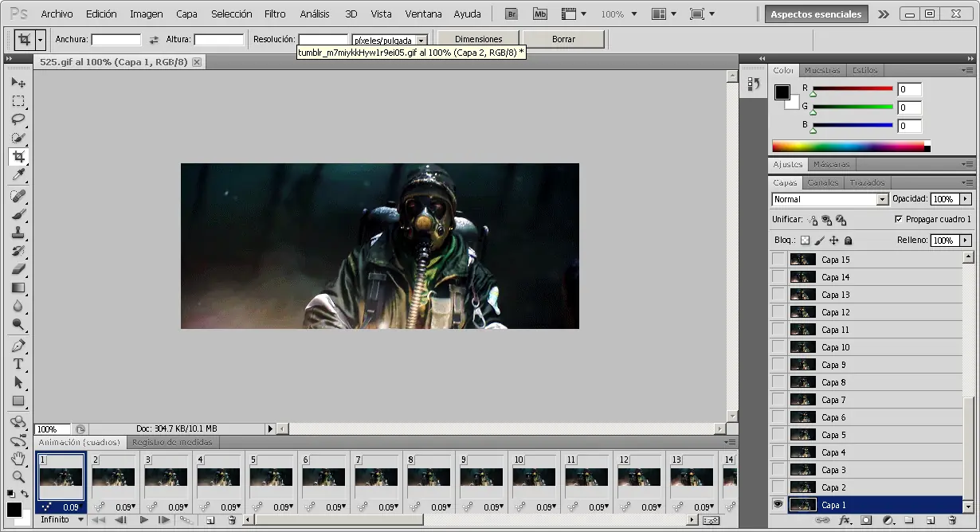Duplicate selected animation frame
Screen dimensions: 980x532
pos(210,520)
